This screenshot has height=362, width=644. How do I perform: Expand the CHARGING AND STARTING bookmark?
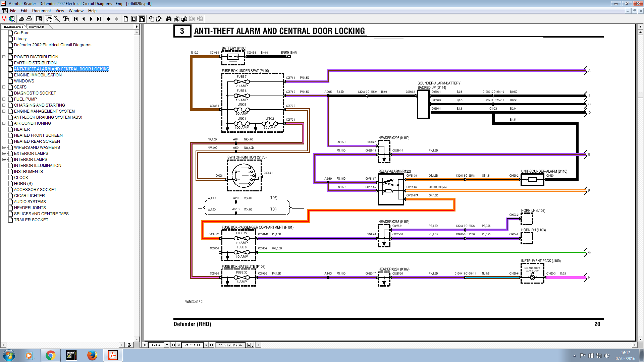(4, 105)
